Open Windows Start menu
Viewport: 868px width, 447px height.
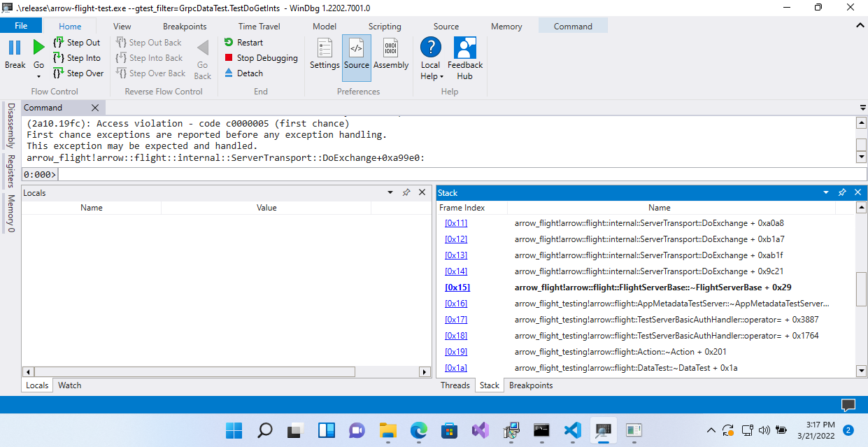pyautogui.click(x=234, y=430)
